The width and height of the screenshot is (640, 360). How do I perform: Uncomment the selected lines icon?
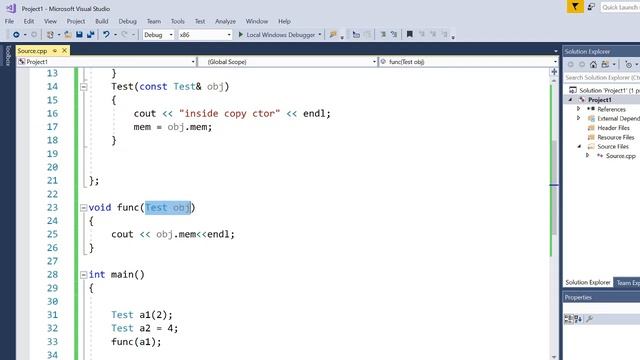[394, 35]
